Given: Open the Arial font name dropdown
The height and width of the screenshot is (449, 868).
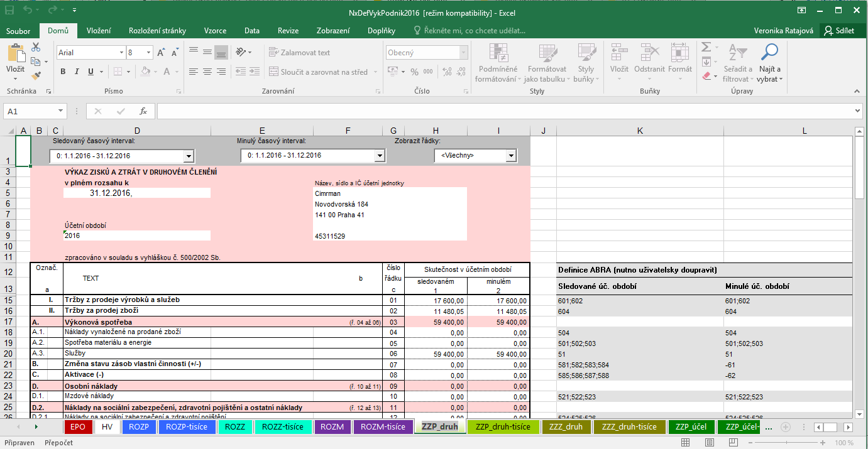Looking at the screenshot, I should [121, 53].
